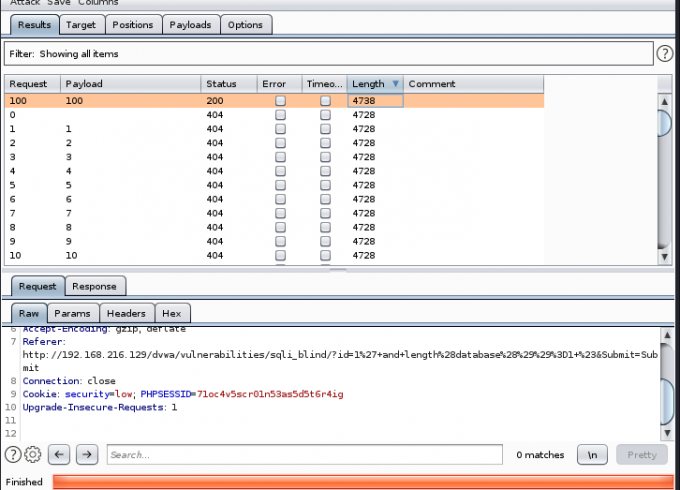The height and width of the screenshot is (490, 680).
Task: Open the Positions tab
Action: click(x=133, y=25)
